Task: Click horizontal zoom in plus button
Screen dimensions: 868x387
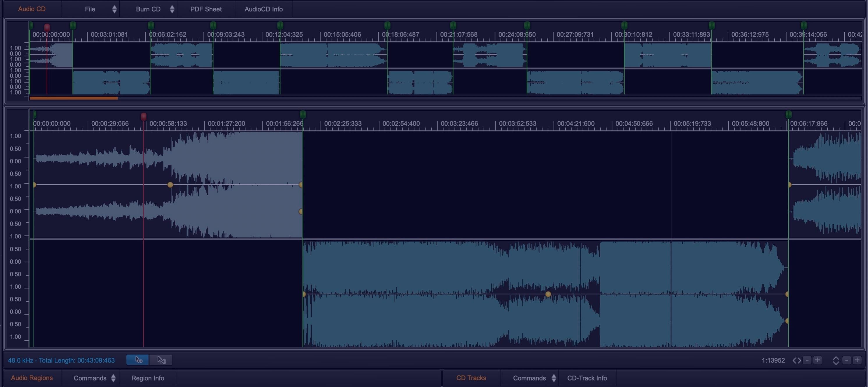Action: [817, 361]
